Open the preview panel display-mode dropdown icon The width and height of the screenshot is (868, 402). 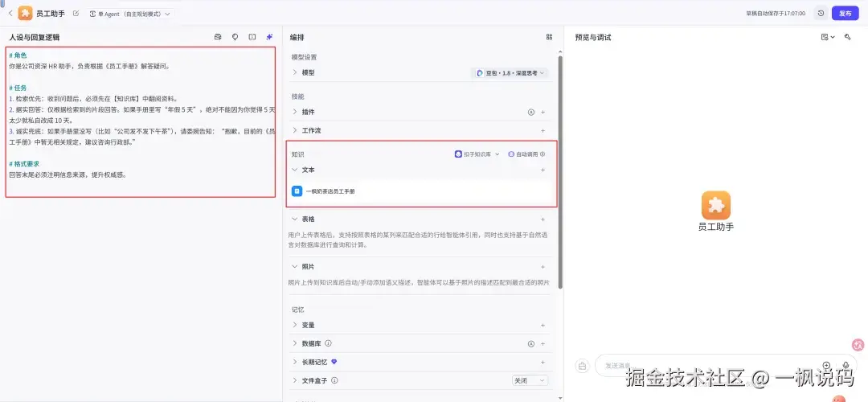(828, 37)
